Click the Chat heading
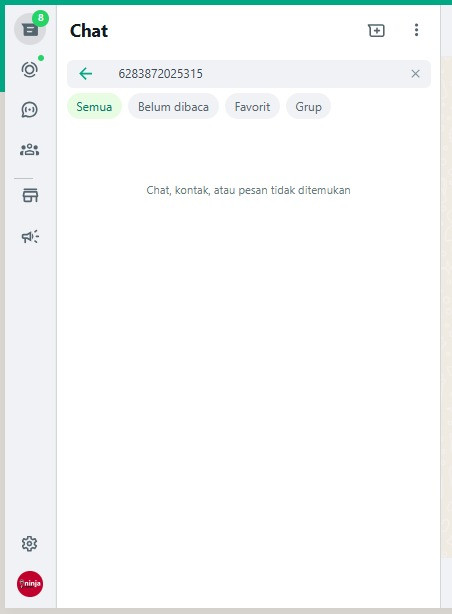Viewport: 452px width, 614px height. [x=89, y=31]
